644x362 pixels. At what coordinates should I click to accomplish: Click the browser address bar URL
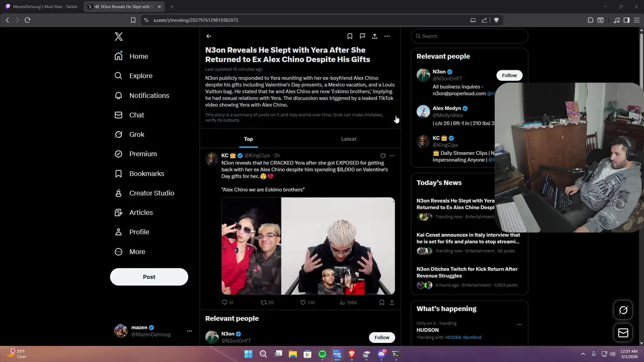pyautogui.click(x=196, y=20)
